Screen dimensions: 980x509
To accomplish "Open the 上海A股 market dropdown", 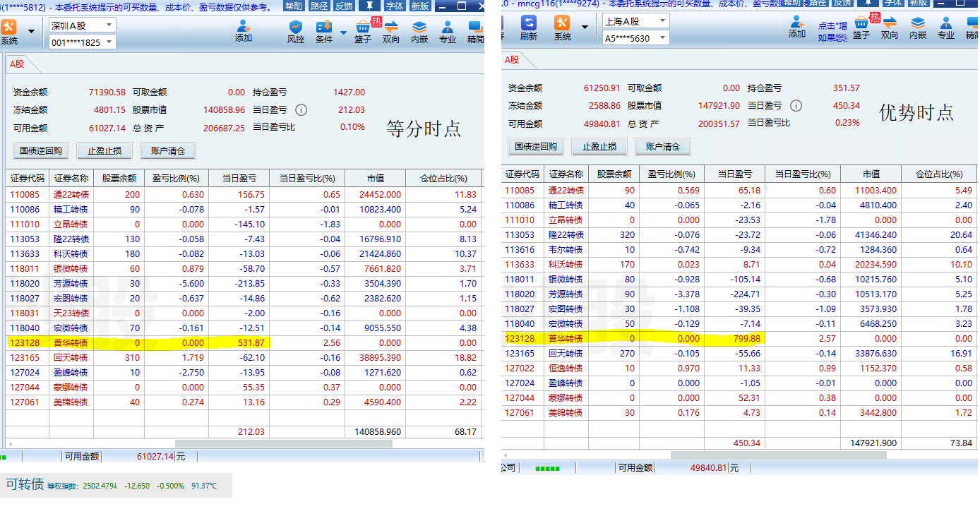I will point(662,21).
